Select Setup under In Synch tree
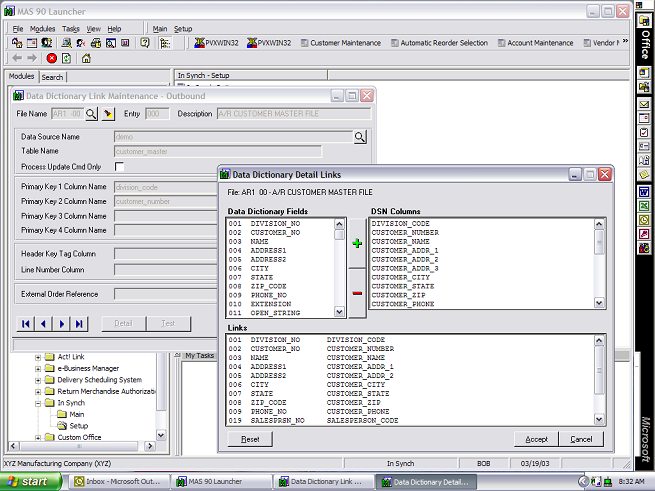 click(x=79, y=426)
